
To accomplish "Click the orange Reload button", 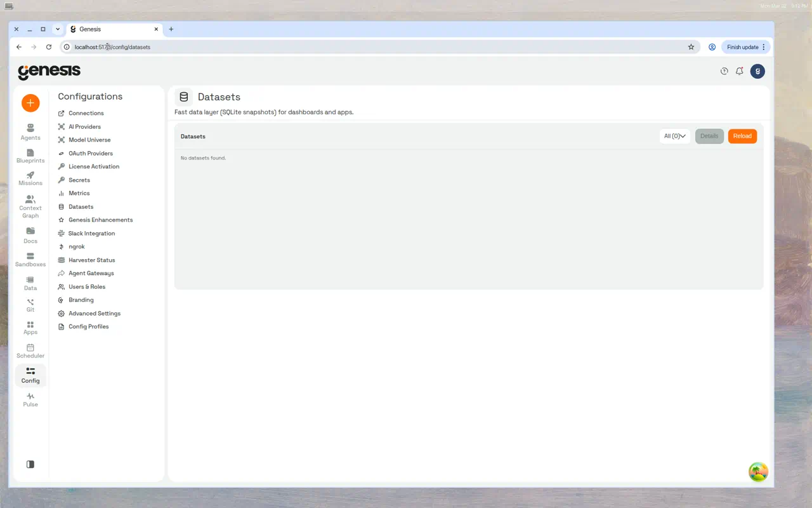I will click(742, 136).
